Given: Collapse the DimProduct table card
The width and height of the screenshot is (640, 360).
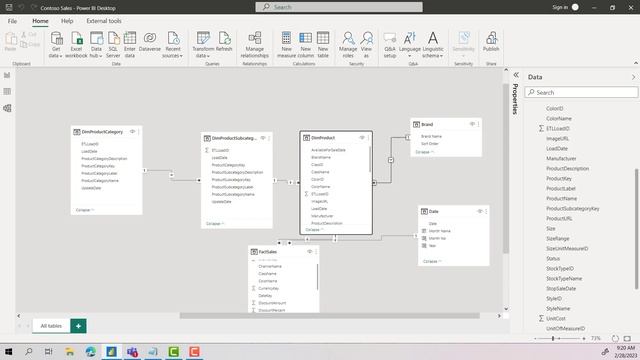Looking at the screenshot, I should 314,229.
